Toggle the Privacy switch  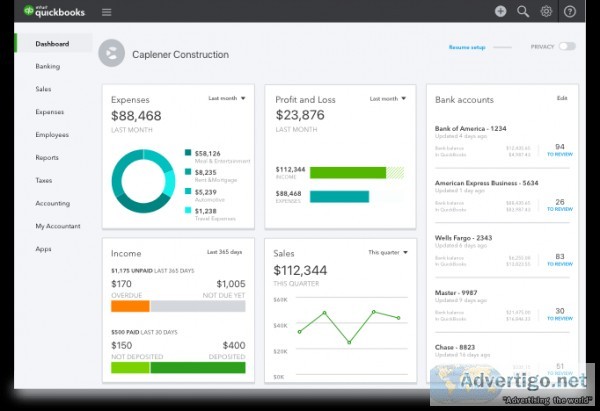(567, 46)
